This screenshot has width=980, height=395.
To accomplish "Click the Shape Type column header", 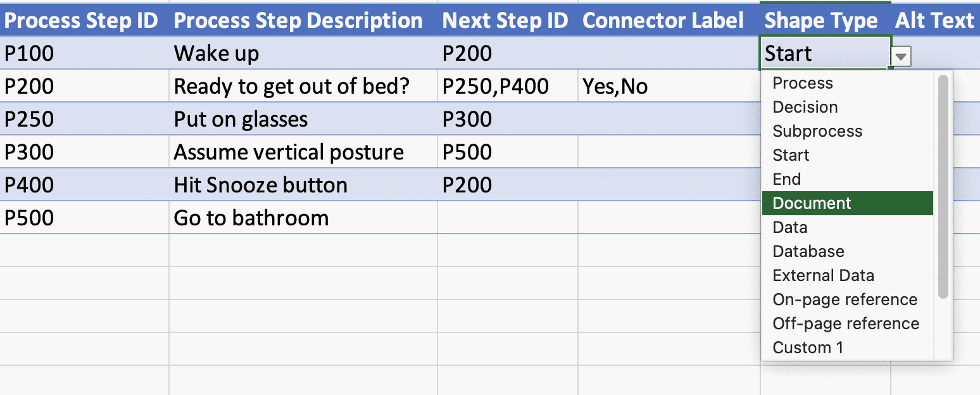I will pos(820,21).
